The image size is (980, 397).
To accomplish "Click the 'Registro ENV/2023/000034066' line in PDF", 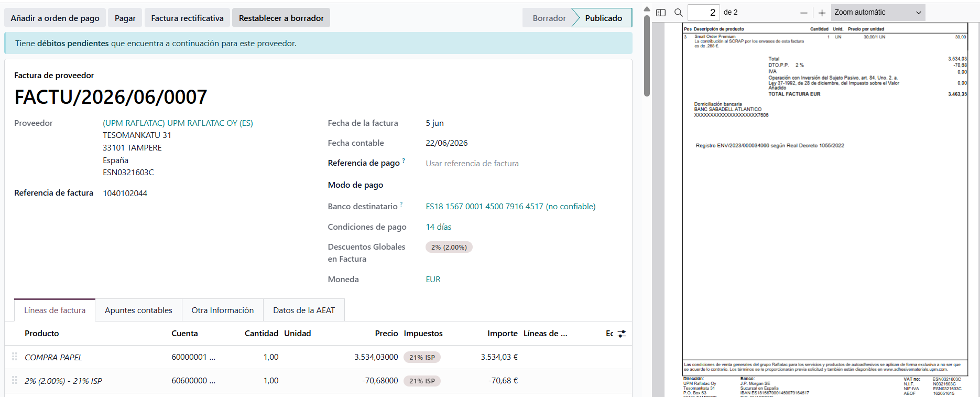I will [770, 146].
